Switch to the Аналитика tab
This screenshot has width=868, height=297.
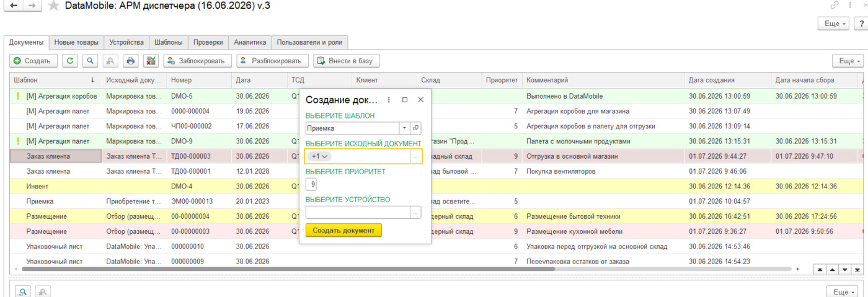click(250, 42)
